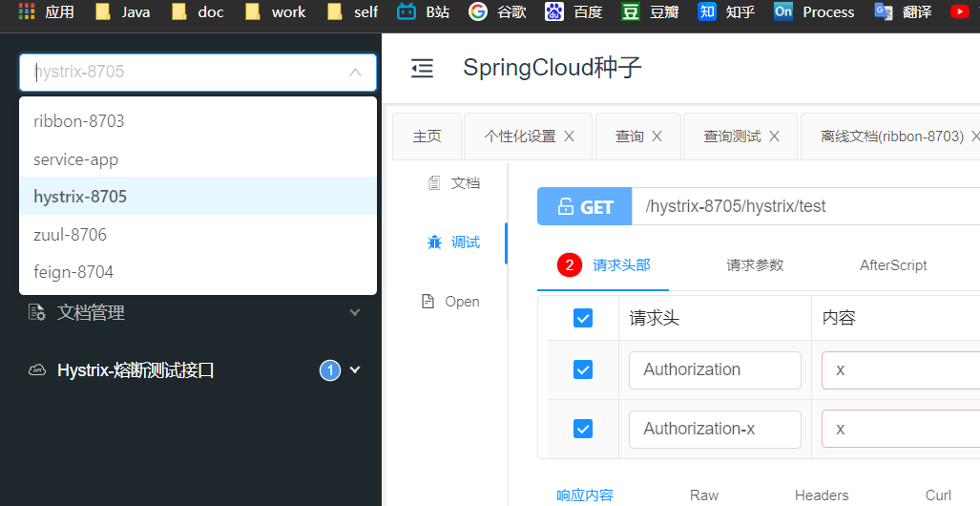980x506 pixels.
Task: Close the 个性化设置 tab
Action: coord(569,137)
